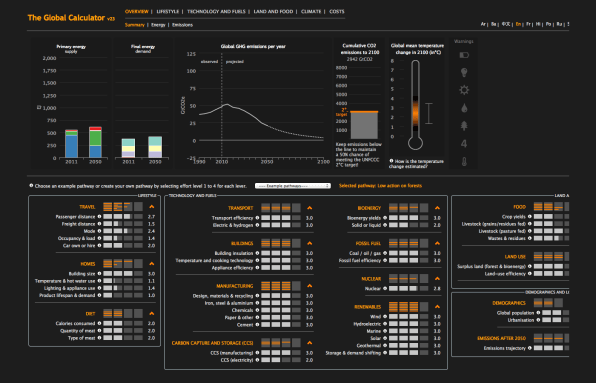Click the water droplet warning icon
The height and width of the screenshot is (383, 596).
464,108
